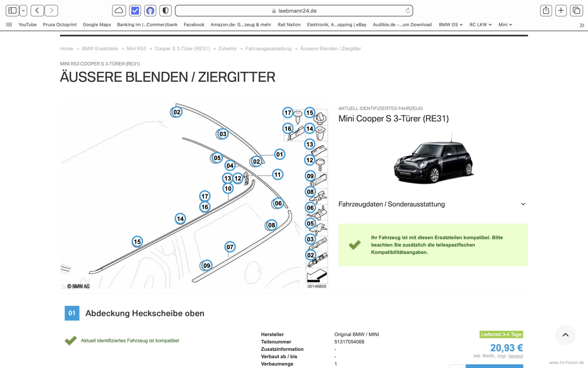Open Zubehör breadcrumb
The height and width of the screenshot is (368, 588).
click(228, 48)
